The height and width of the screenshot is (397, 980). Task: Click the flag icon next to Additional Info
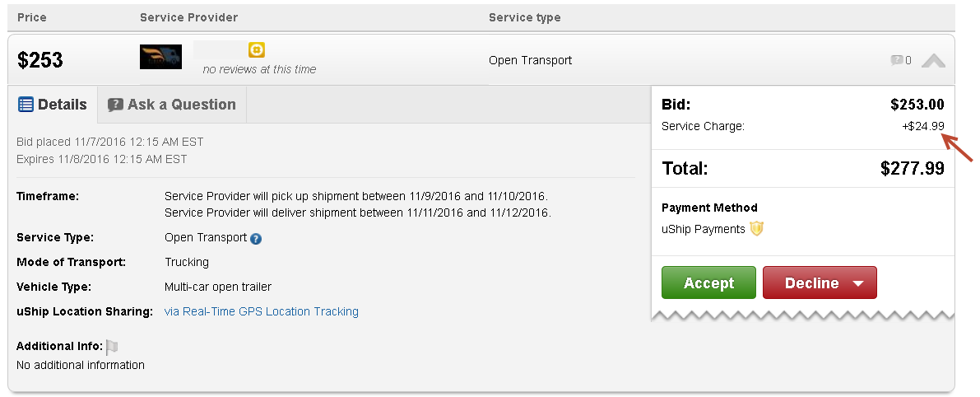coord(112,347)
